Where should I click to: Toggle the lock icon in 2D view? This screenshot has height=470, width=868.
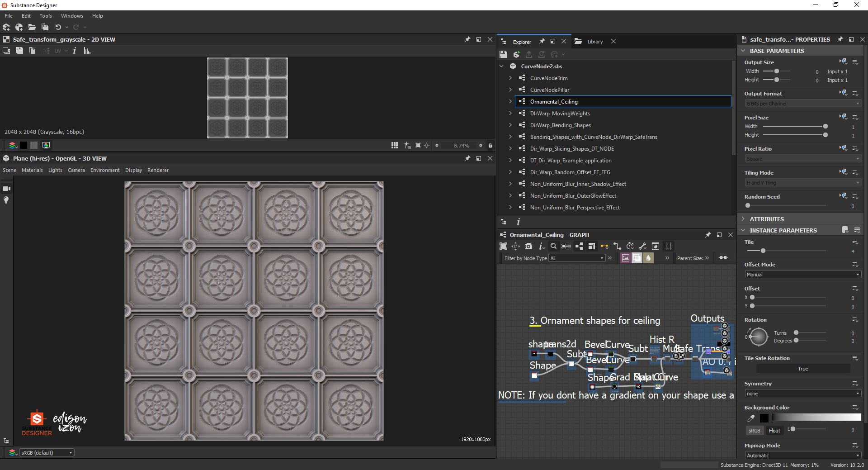pos(490,145)
